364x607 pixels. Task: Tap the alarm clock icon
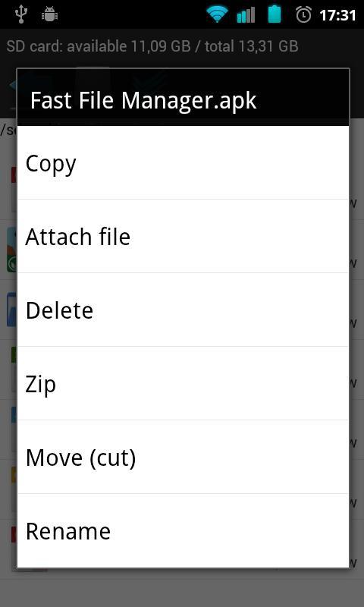click(x=303, y=14)
